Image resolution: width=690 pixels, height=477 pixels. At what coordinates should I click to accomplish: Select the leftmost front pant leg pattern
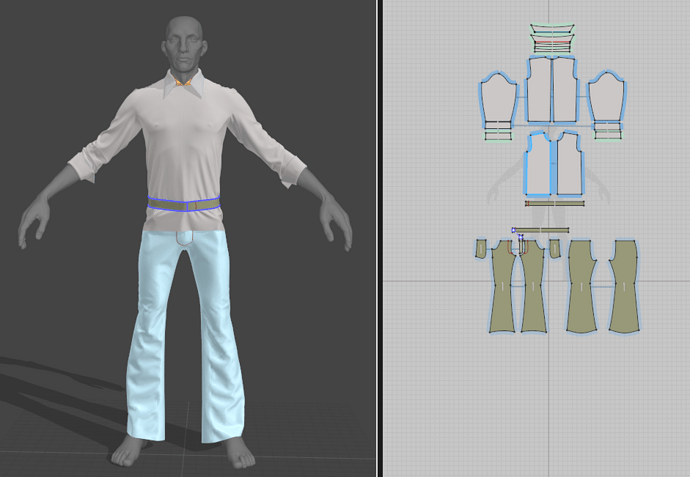[x=502, y=287]
